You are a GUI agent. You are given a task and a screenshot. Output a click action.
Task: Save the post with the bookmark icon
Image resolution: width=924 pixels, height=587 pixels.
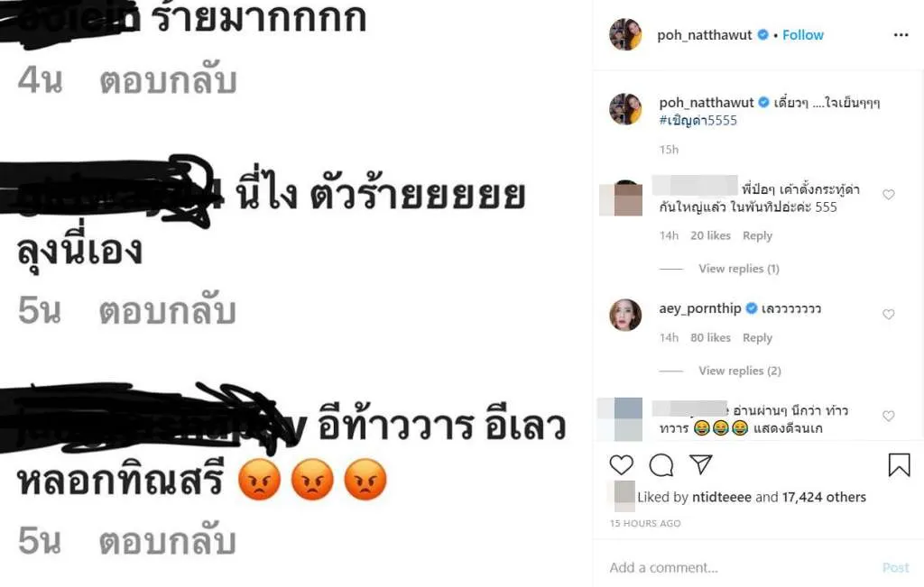pyautogui.click(x=900, y=464)
